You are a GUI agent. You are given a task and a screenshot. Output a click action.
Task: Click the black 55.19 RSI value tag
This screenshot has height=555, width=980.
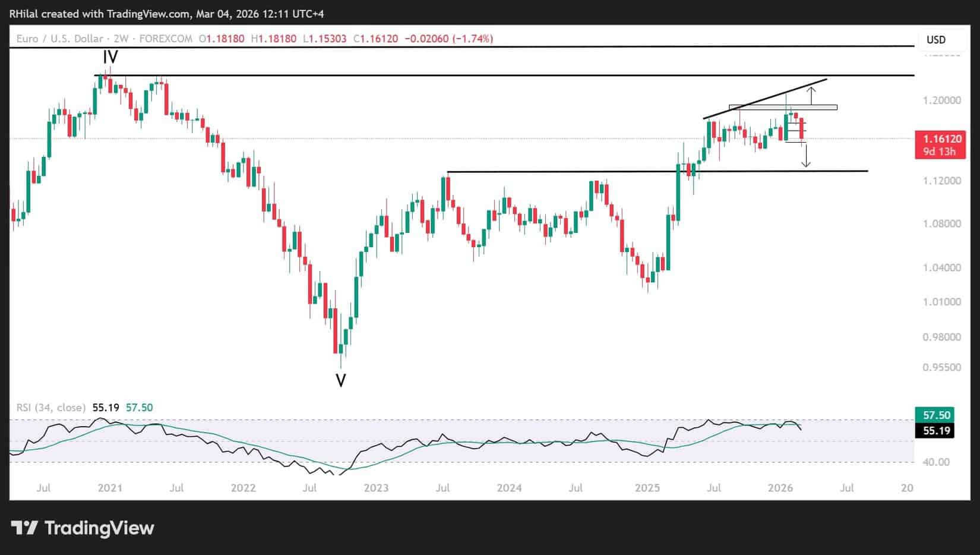936,430
